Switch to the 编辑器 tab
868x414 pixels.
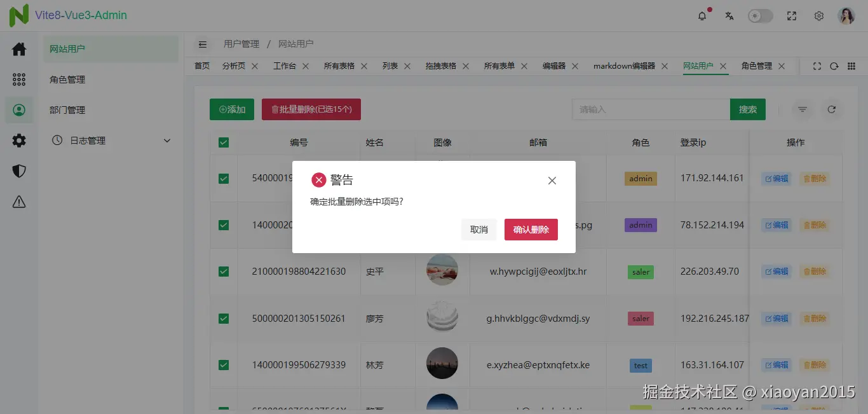pos(554,66)
